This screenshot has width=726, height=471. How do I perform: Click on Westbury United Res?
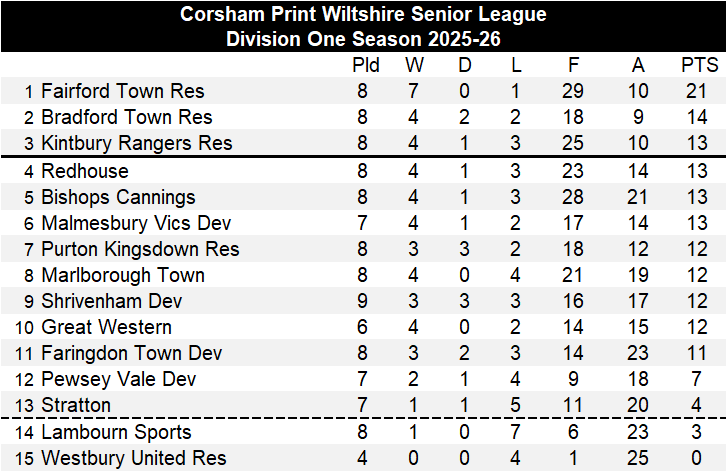tap(134, 459)
